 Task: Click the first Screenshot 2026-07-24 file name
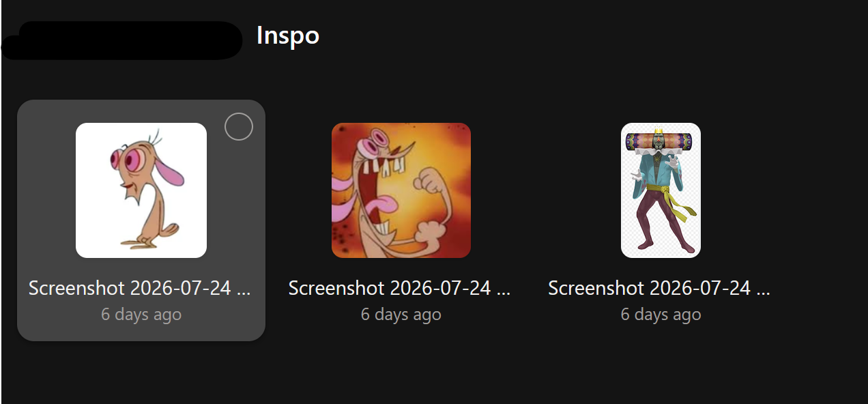[x=140, y=288]
